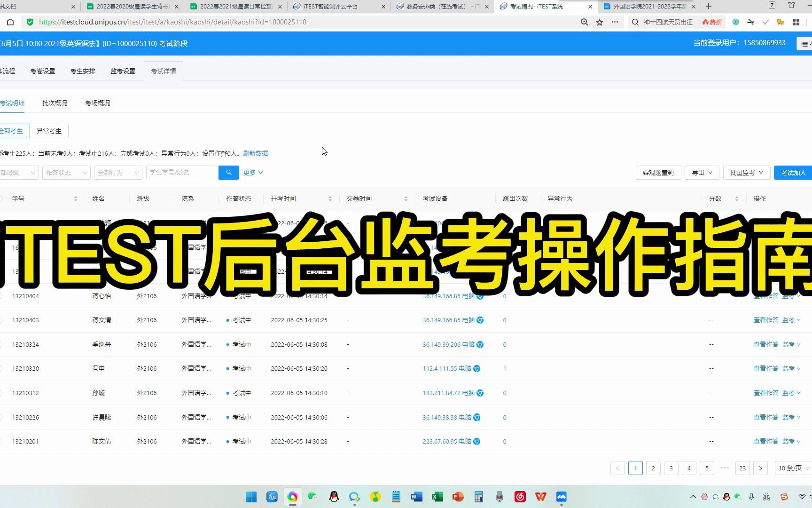Click yellow cat extension icon
Image resolution: width=812 pixels, height=508 pixels.
(x=781, y=22)
